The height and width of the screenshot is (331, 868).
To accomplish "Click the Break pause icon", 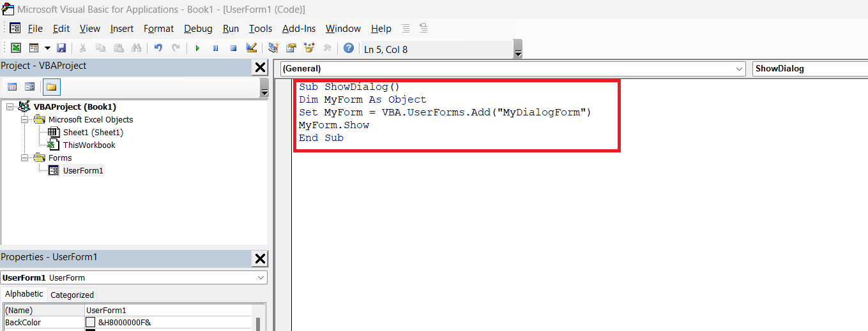I will click(x=215, y=48).
